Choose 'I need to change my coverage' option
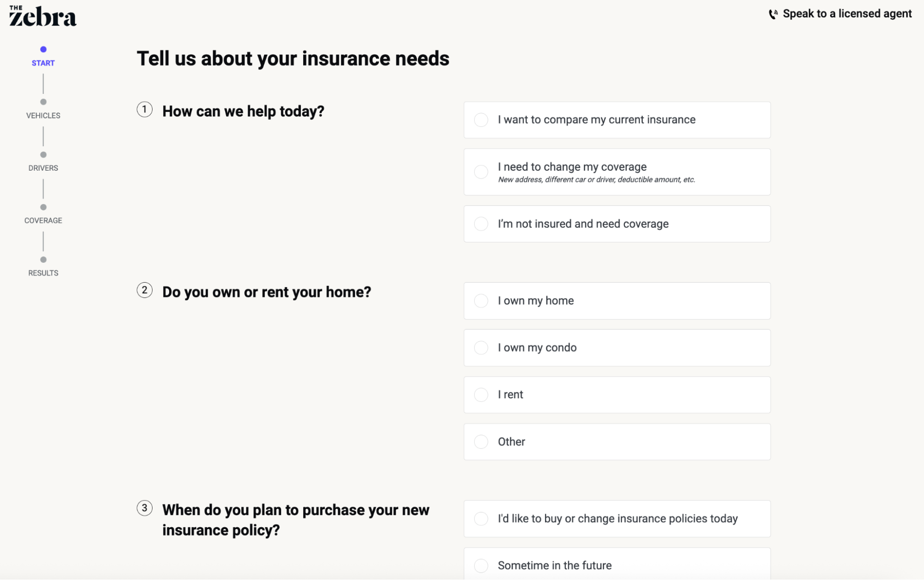Screen dimensions: 924x580 617,172
